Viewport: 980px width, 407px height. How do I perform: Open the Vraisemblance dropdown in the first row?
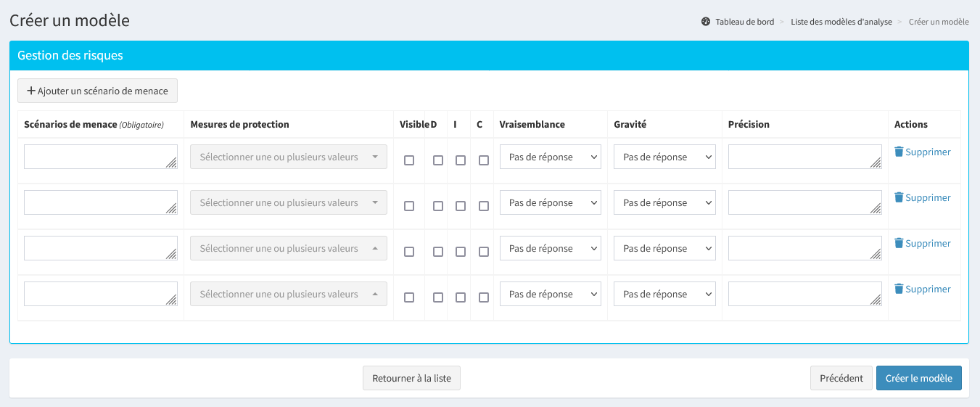click(550, 157)
